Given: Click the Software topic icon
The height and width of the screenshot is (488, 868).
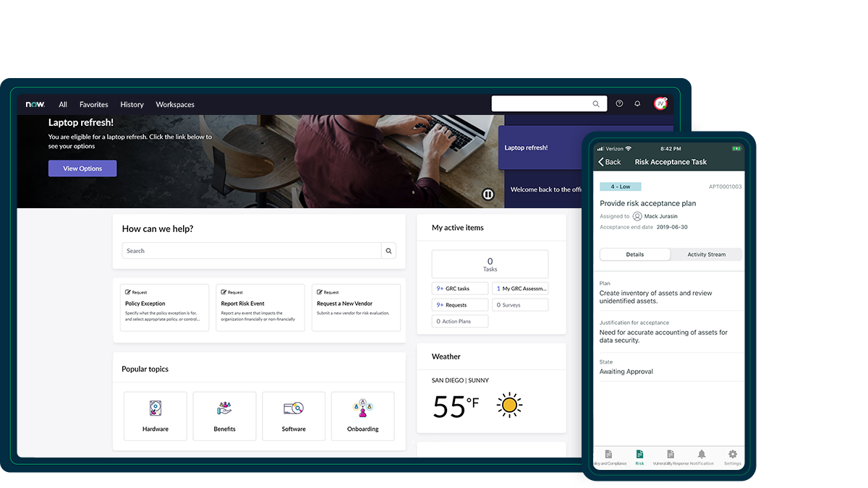Looking at the screenshot, I should coord(294,408).
